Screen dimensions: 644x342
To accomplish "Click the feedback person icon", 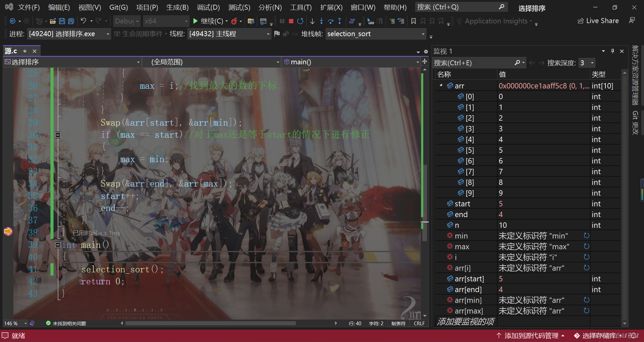I will click(632, 20).
